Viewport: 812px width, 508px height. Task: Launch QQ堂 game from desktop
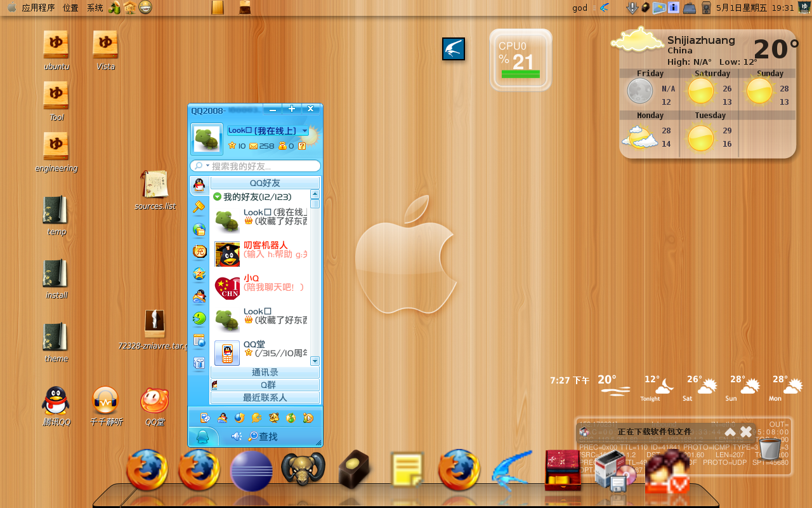click(155, 401)
